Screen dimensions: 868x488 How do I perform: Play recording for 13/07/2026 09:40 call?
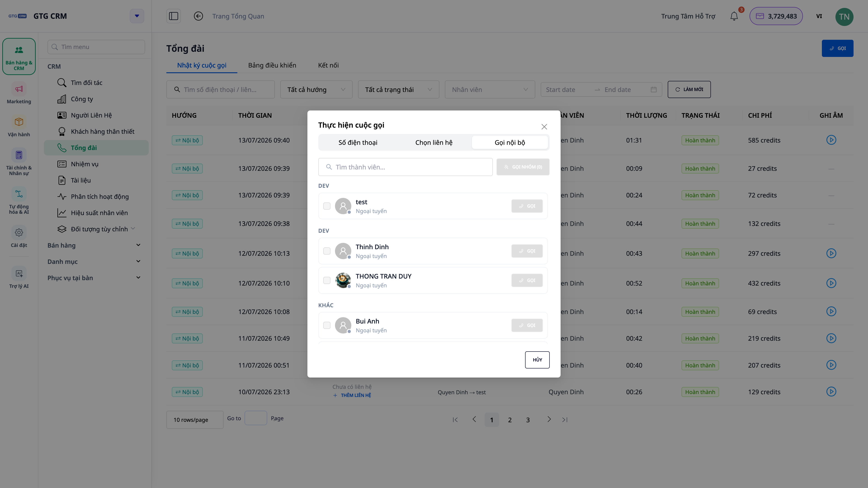[x=831, y=140]
